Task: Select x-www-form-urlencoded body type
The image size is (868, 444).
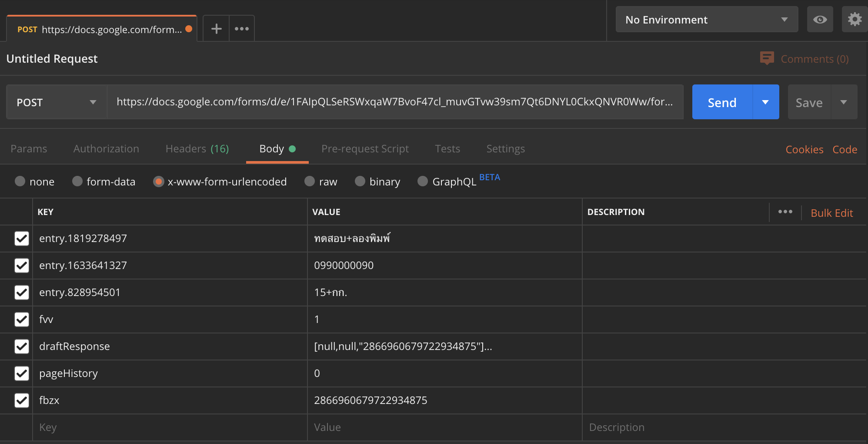Action: [x=158, y=182]
